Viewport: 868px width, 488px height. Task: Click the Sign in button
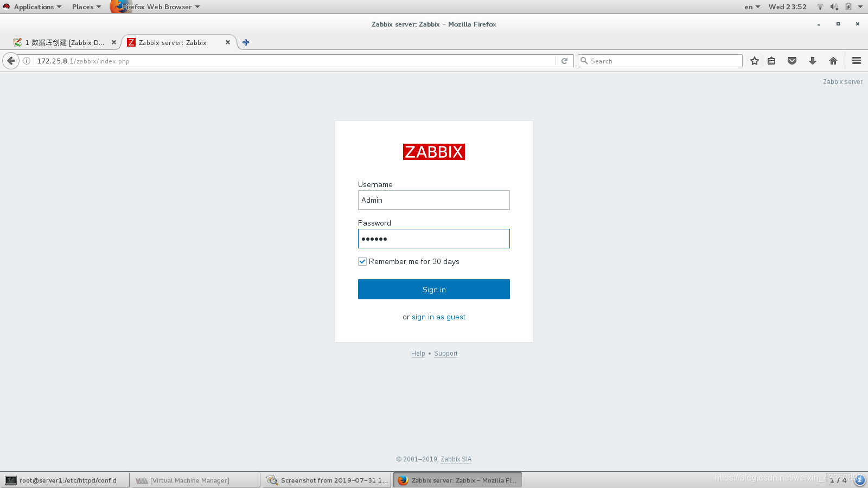click(434, 290)
